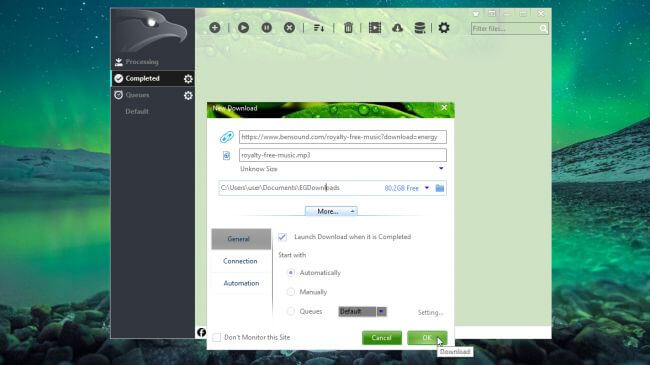Open the database stack toolbar icon
Image resolution: width=650 pixels, height=365 pixels.
pos(420,28)
